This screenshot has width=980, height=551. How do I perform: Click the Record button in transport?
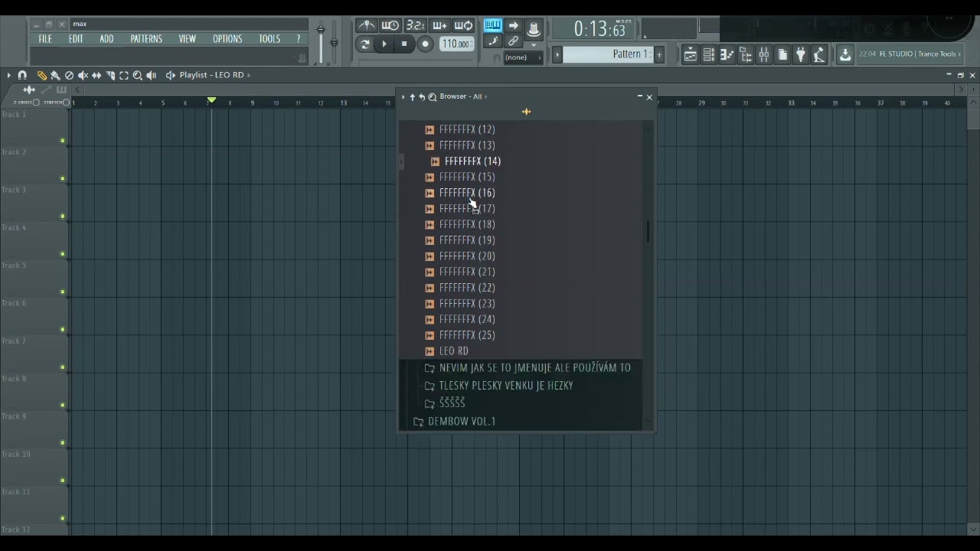tap(425, 44)
